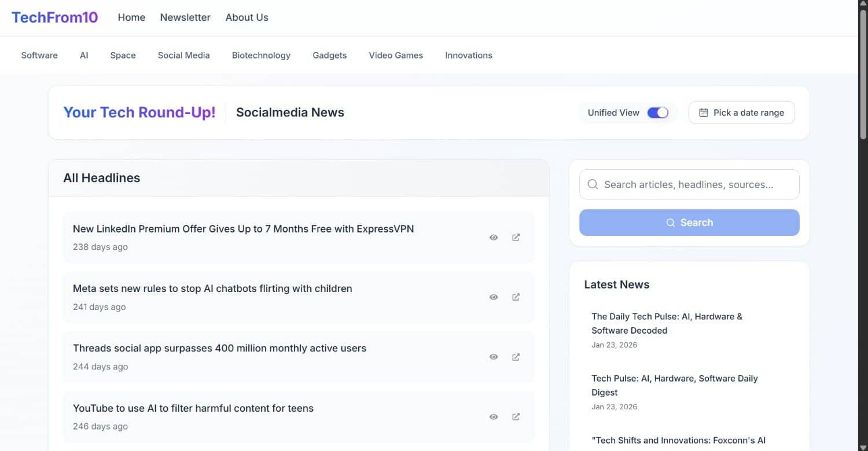The width and height of the screenshot is (868, 451).
Task: Open Threads surpasses 400 million headline
Action: point(219,348)
